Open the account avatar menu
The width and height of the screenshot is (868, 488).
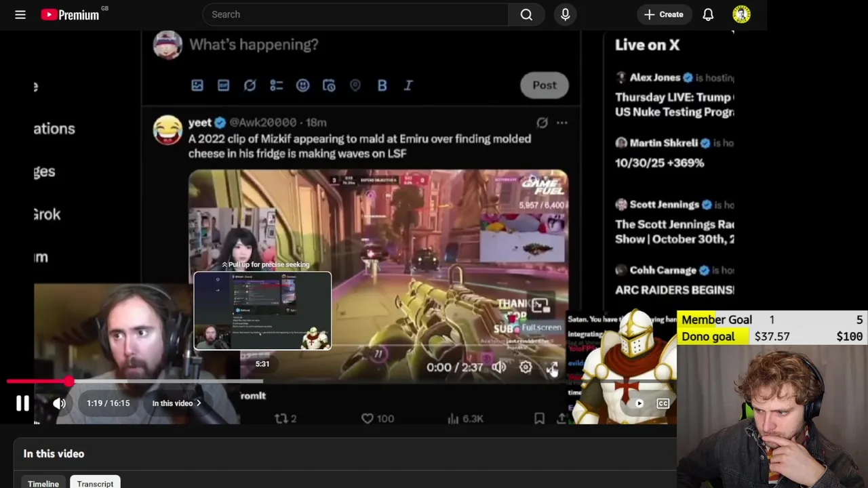[x=741, y=14]
